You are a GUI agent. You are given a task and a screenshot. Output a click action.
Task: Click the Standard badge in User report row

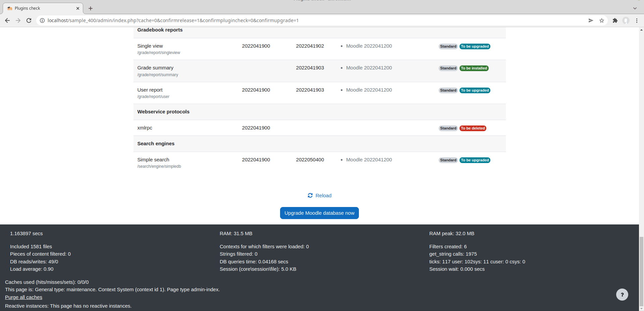point(448,90)
